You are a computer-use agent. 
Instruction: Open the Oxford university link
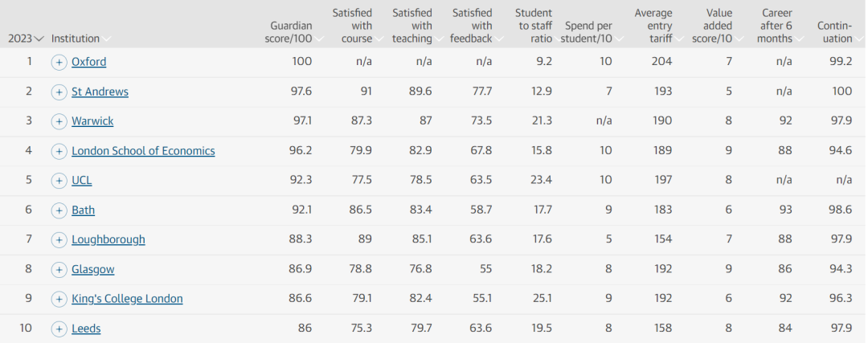point(88,62)
